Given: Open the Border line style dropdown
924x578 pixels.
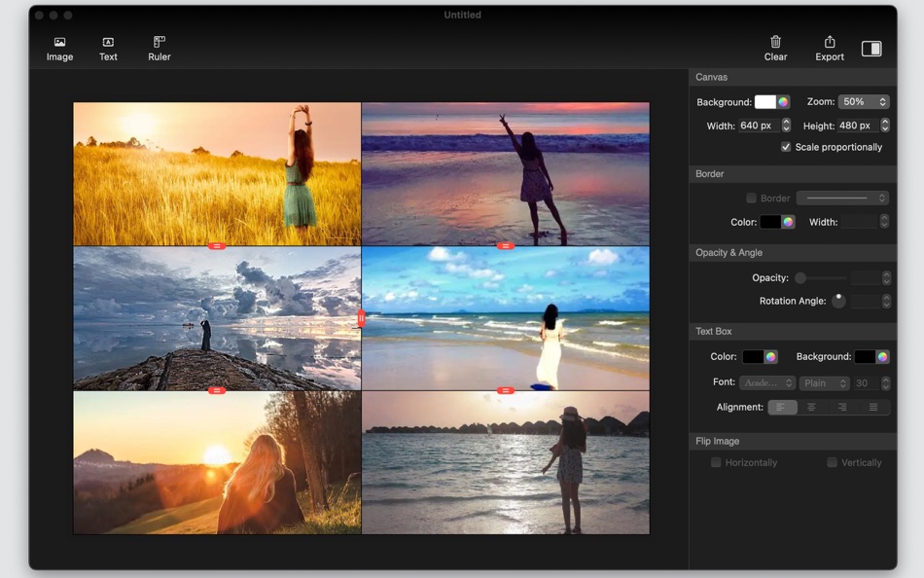Looking at the screenshot, I should coord(842,199).
